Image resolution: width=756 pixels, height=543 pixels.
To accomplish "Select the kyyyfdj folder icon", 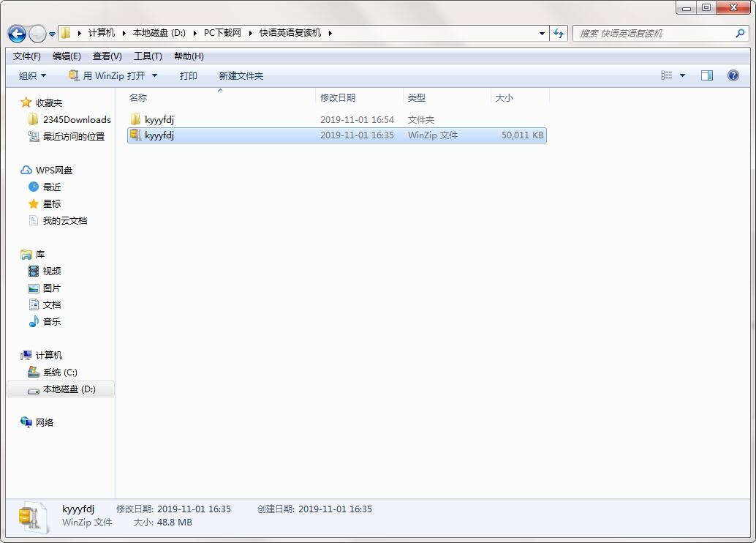I will 135,119.
